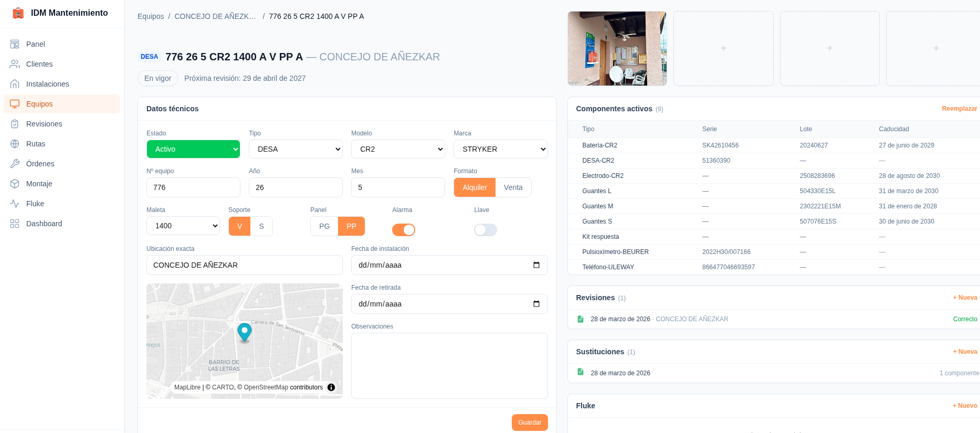Open calendar picker for Fecha de retirada
Viewport: 980px width, 433px height.
point(536,304)
